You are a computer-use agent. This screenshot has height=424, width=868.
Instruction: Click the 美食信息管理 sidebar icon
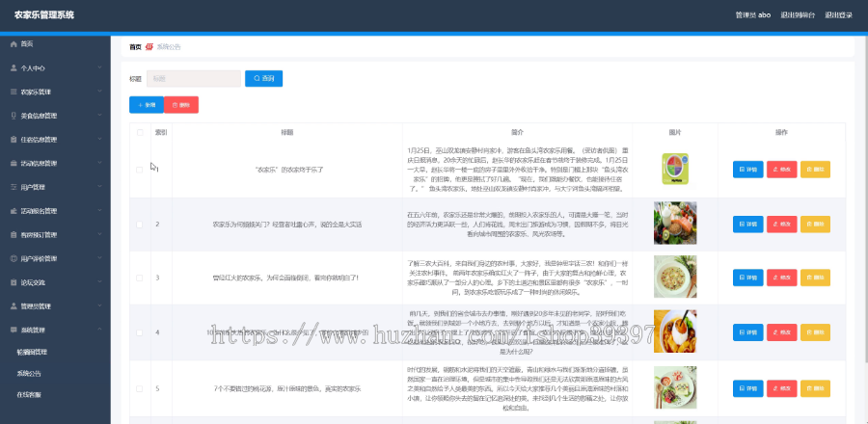coord(14,116)
